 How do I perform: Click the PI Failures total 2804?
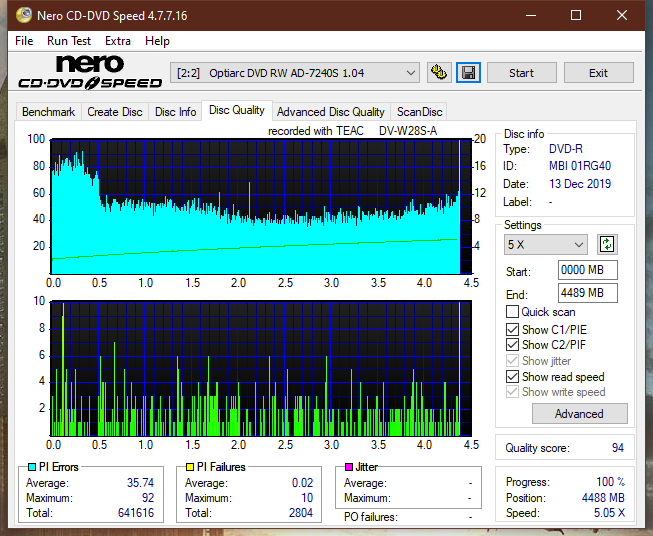click(301, 513)
